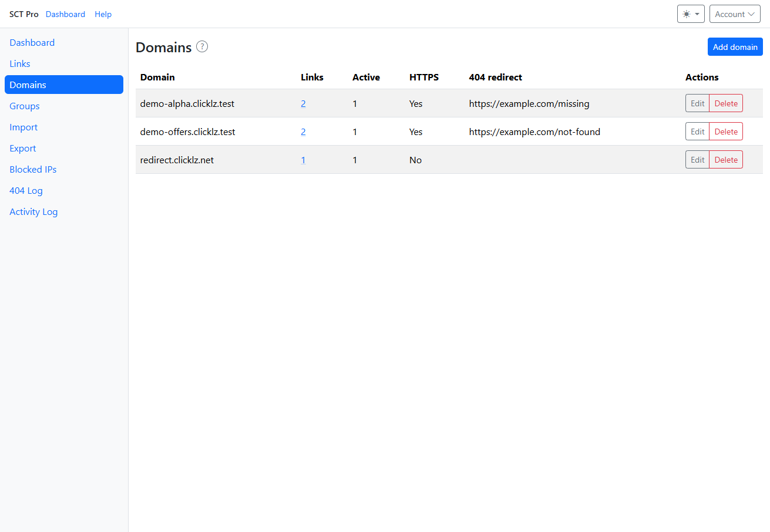Delete the redirect.clicklz.net domain

point(726,160)
